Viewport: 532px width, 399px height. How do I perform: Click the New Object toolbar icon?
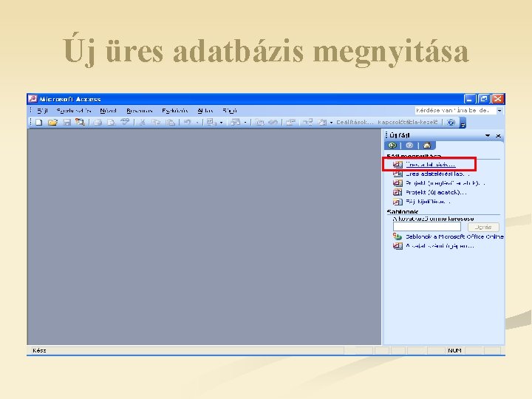[x=322, y=123]
